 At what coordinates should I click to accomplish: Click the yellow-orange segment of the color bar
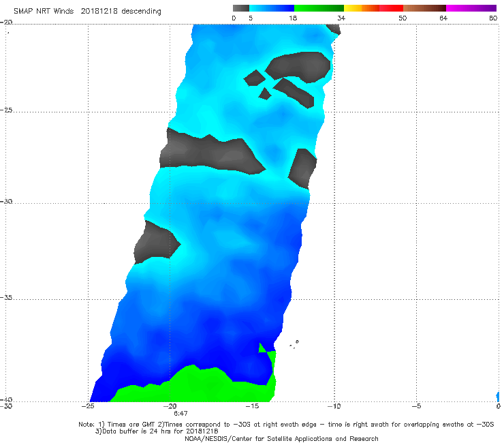[362, 8]
